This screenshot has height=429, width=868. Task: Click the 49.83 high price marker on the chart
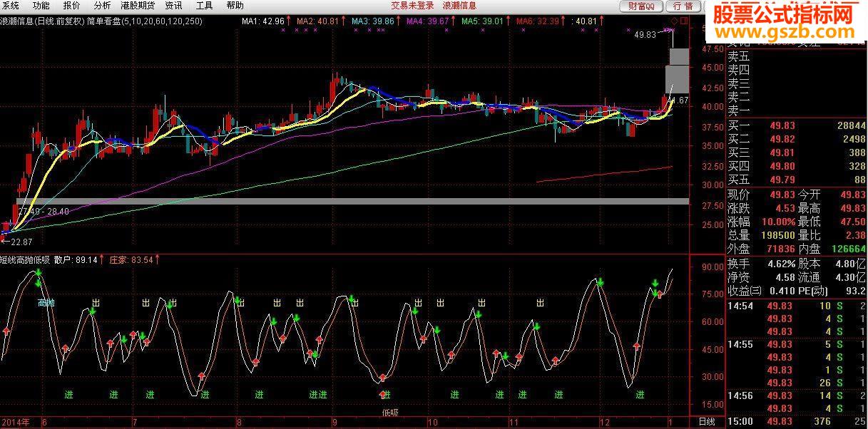point(645,34)
